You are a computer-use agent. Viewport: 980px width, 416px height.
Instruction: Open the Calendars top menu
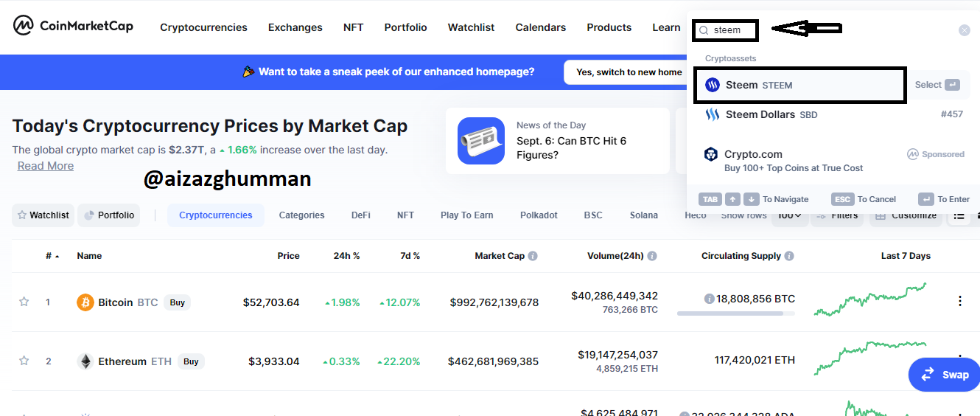pyautogui.click(x=540, y=27)
